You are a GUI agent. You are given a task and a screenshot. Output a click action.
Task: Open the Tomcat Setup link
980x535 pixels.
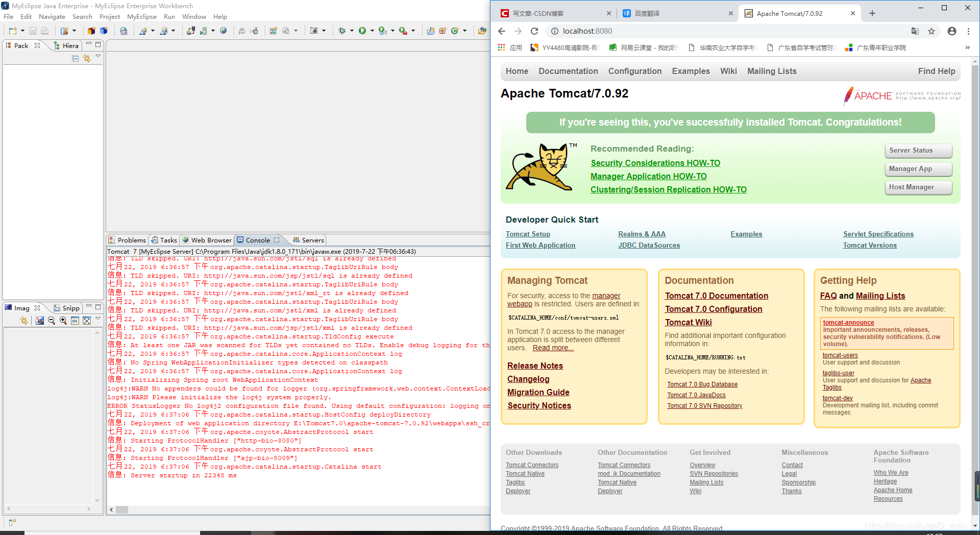click(528, 234)
